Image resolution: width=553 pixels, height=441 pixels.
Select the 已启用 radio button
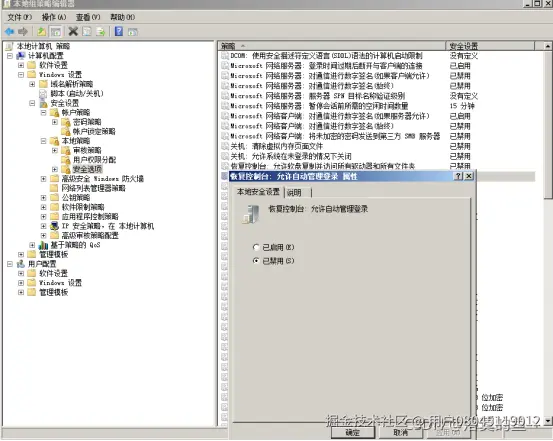click(x=256, y=247)
